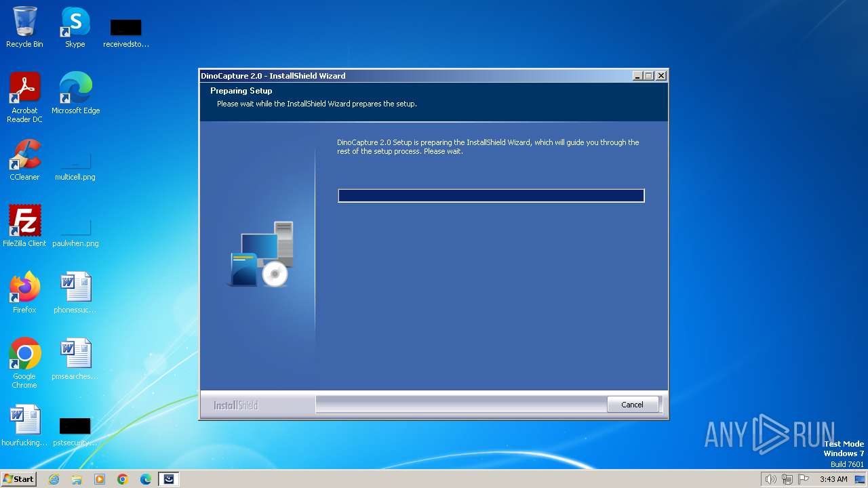Launch Chrome from the taskbar

coord(123,479)
